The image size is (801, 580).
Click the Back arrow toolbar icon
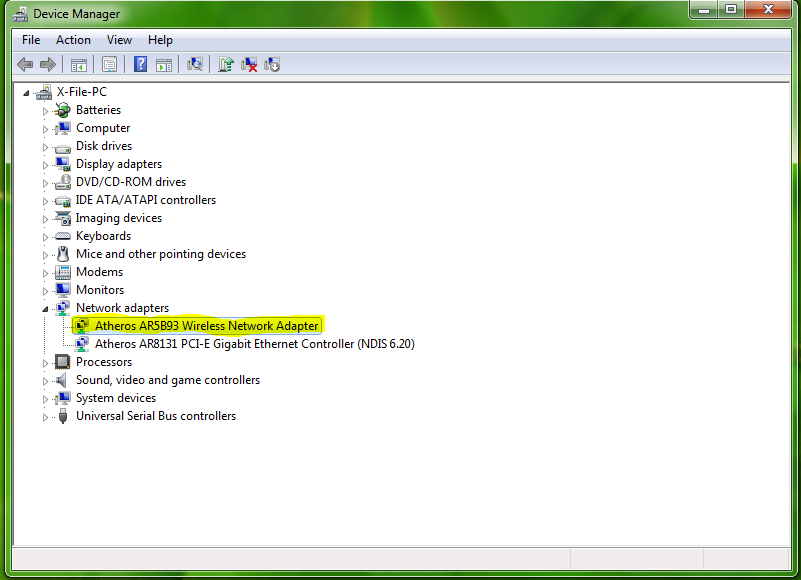pyautogui.click(x=25, y=64)
